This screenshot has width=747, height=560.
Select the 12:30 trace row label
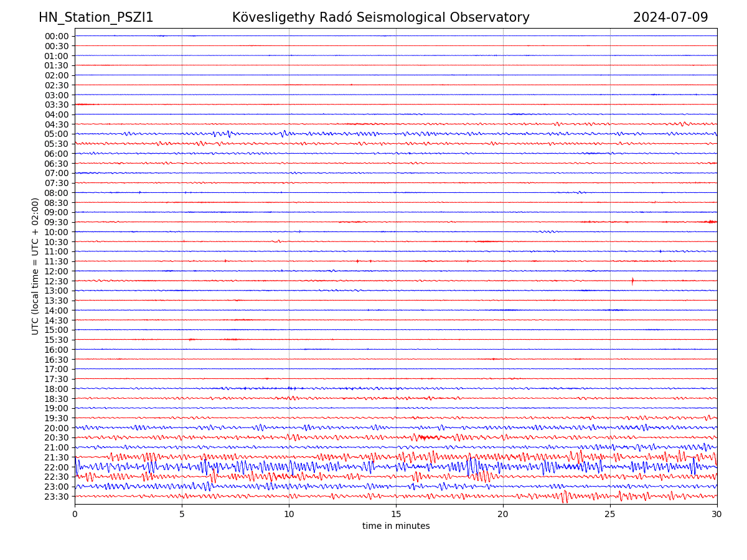tap(57, 281)
